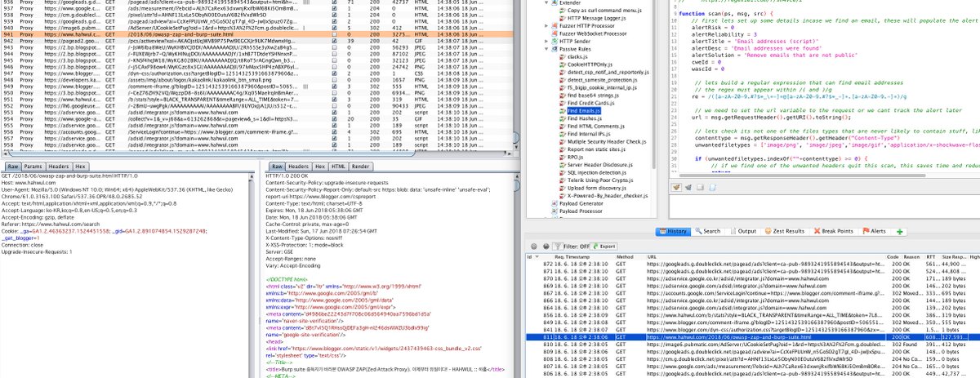Open the history filter funnel icon
This screenshot has height=378, width=980.
click(557, 245)
